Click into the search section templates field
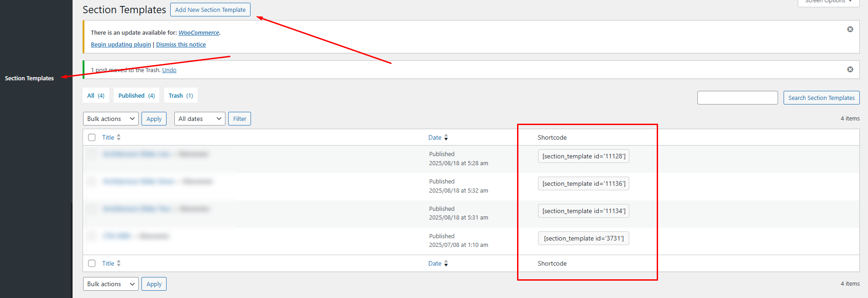 click(x=737, y=98)
